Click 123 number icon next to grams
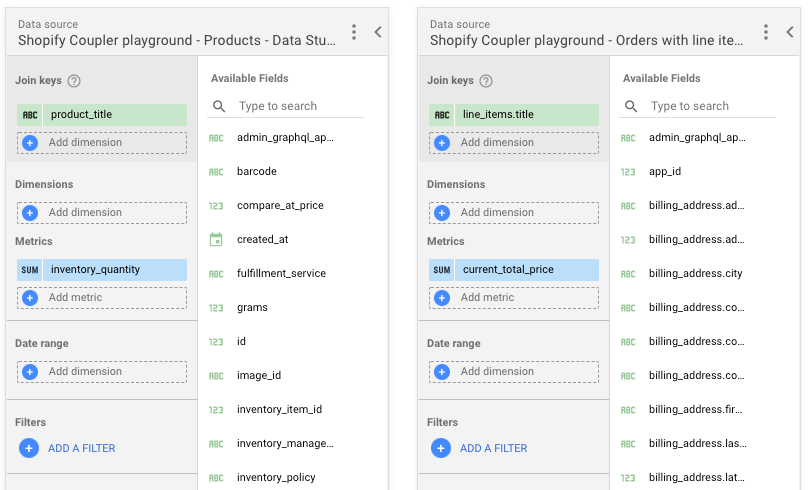 [216, 308]
